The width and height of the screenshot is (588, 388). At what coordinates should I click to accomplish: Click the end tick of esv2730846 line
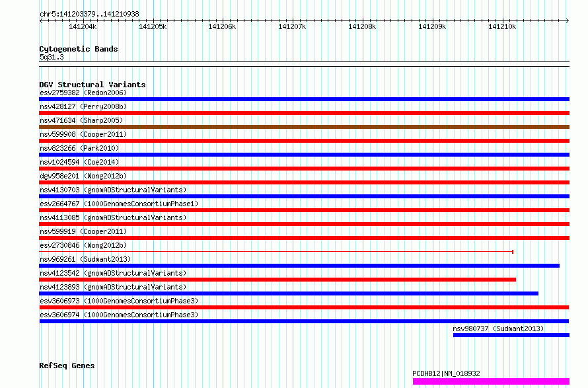coord(513,251)
